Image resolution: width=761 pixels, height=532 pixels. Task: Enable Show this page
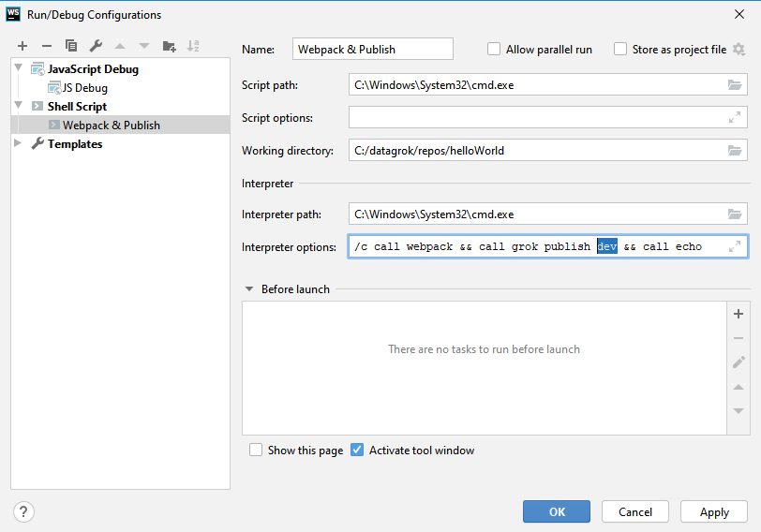coord(256,450)
